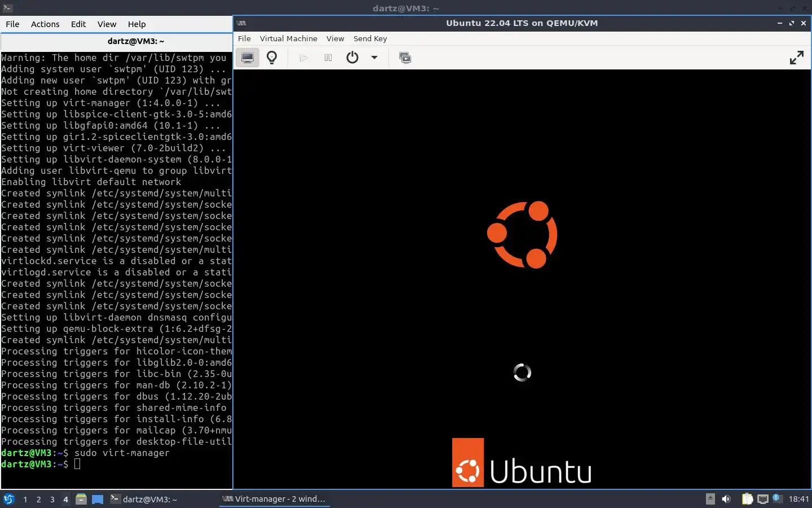The image size is (812, 508).
Task: Click the Run (play) virtual machine button
Action: click(x=303, y=58)
